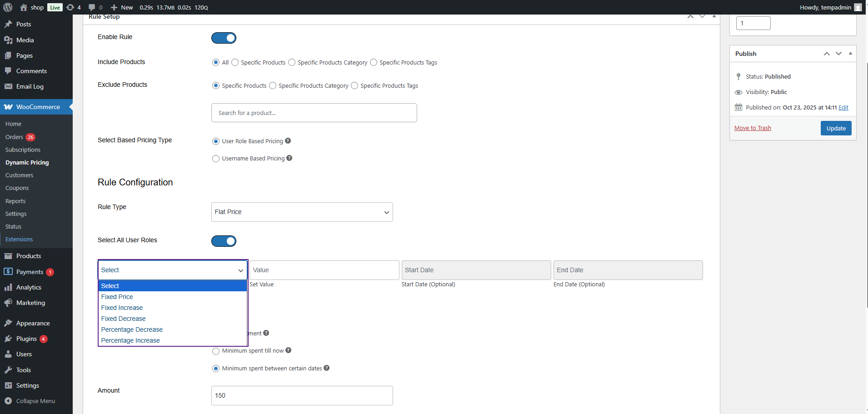Click the WordPress logo icon
Viewport: 868px width, 414px height.
click(x=8, y=7)
